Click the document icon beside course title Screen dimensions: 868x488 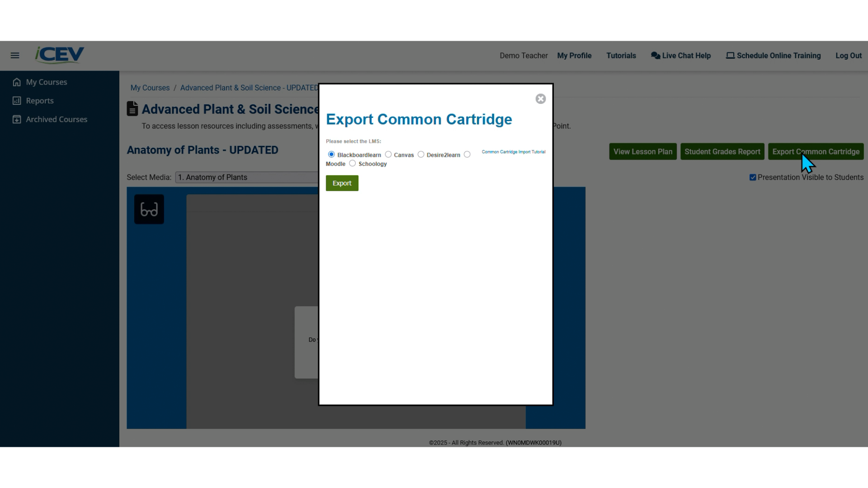132,109
